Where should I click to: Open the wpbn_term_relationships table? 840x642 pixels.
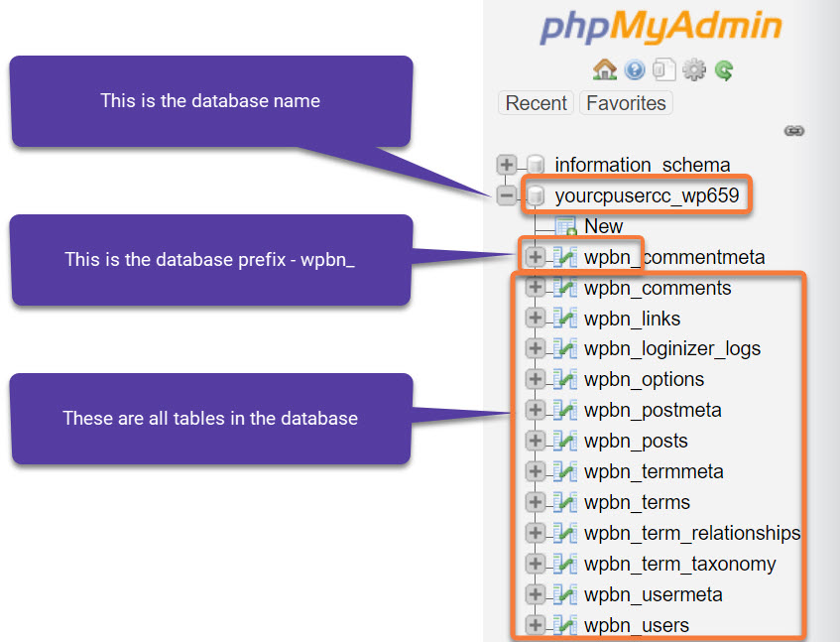click(x=691, y=533)
